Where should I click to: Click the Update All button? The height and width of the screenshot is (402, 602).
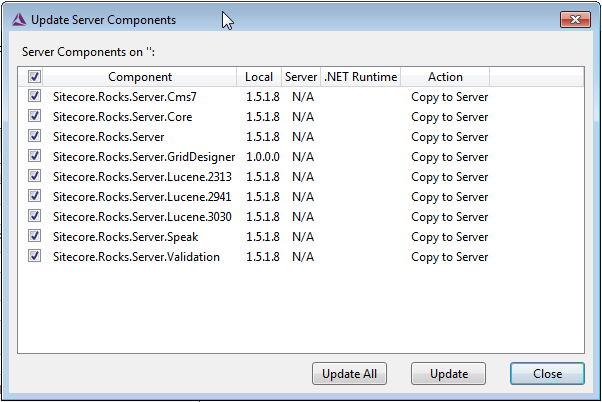pyautogui.click(x=349, y=374)
